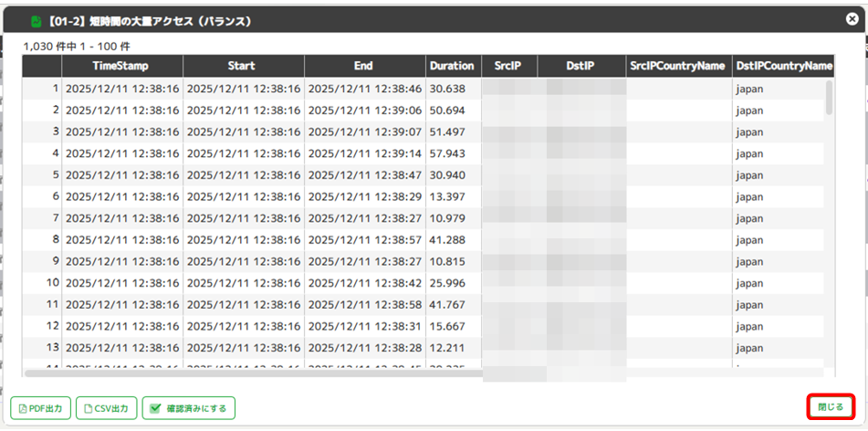Select Duration value 50.694
868x431 pixels.
(447, 110)
